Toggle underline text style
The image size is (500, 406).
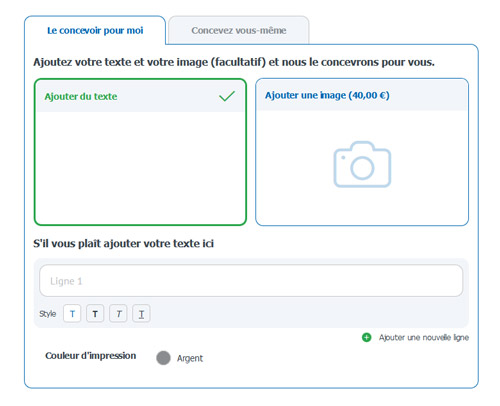[141, 314]
